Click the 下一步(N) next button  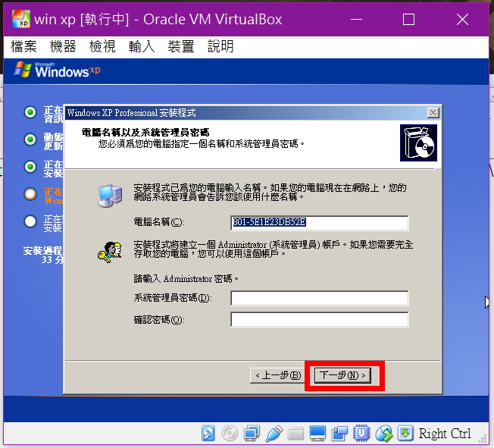(342, 375)
